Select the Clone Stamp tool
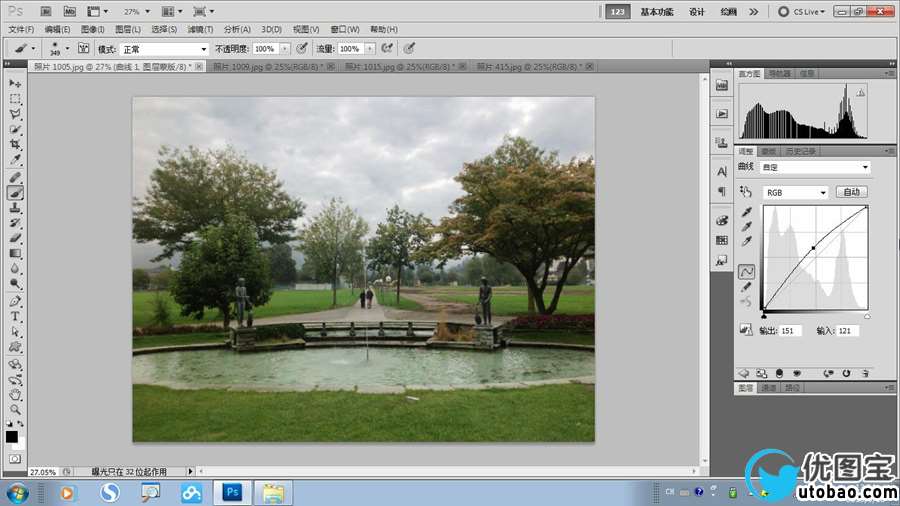900x506 pixels. coord(15,208)
